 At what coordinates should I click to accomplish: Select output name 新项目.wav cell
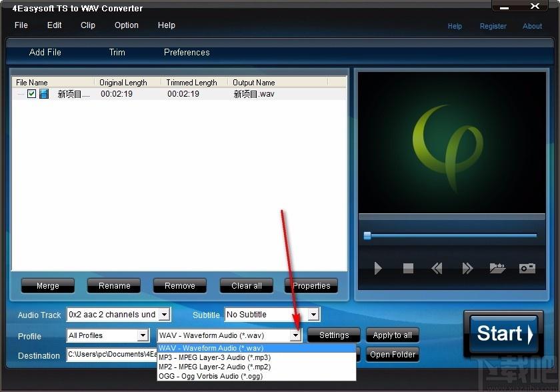(254, 94)
